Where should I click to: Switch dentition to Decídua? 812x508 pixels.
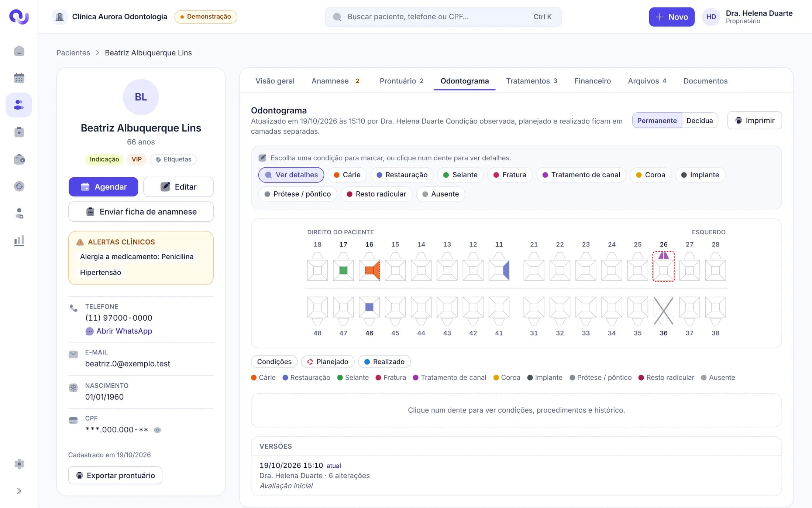pos(699,120)
